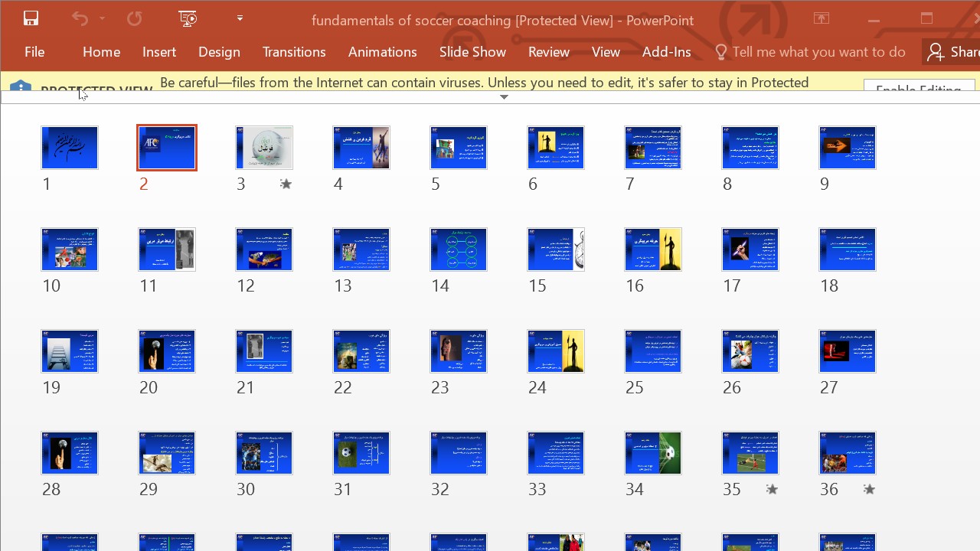980x551 pixels.
Task: Select slide 24 thumbnail
Action: 556,351
